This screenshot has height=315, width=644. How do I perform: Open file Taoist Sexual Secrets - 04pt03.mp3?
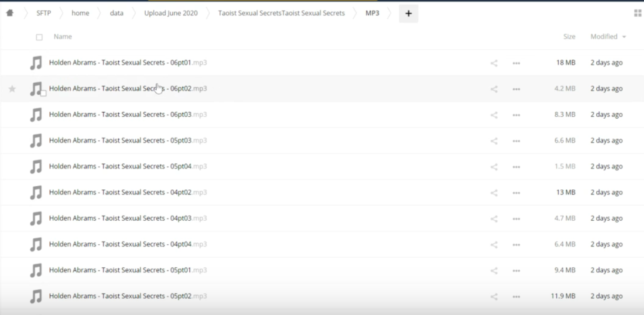128,218
